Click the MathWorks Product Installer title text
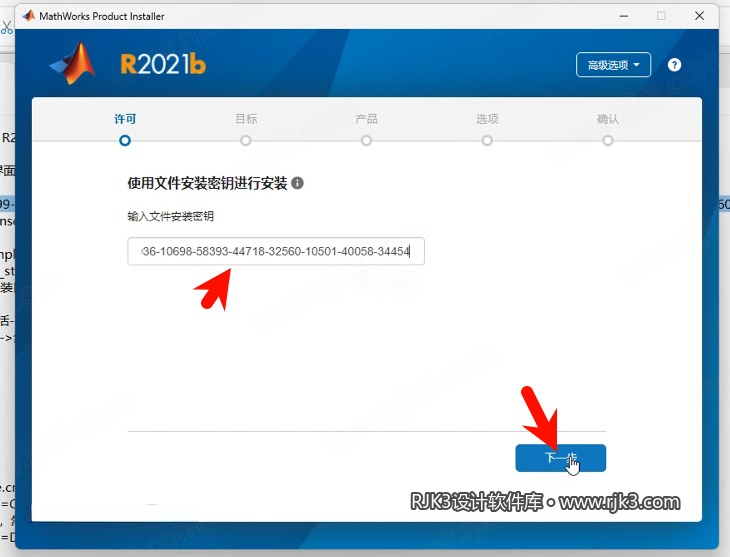This screenshot has width=730, height=557. tap(101, 16)
